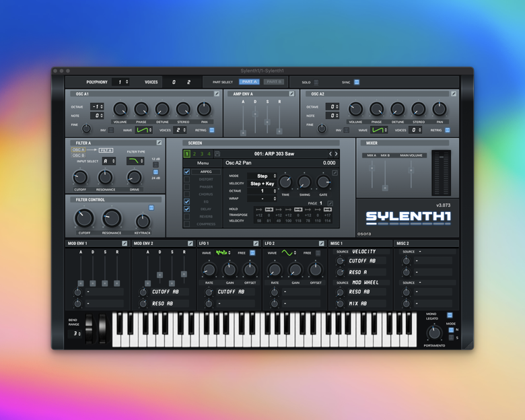Uncheck the DELAY effect checkbox

[x=187, y=209]
